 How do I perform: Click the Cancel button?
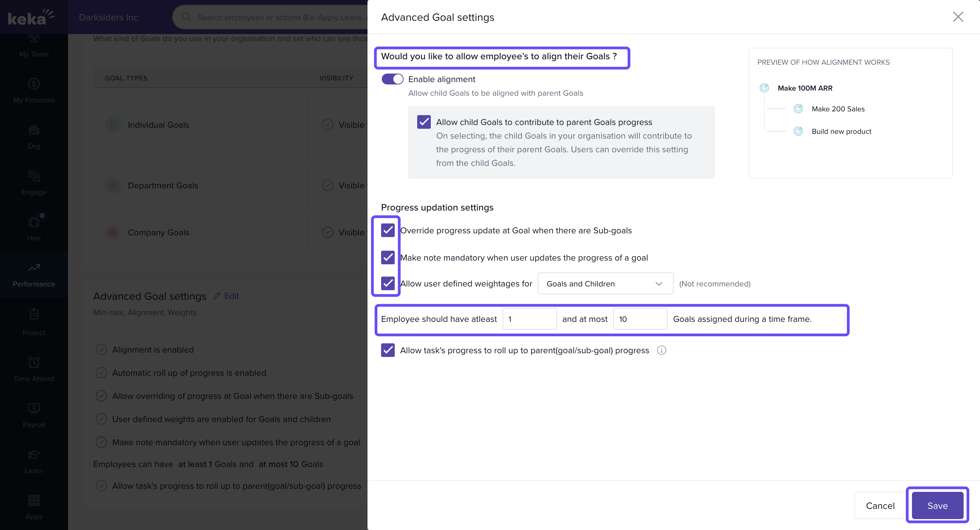880,505
